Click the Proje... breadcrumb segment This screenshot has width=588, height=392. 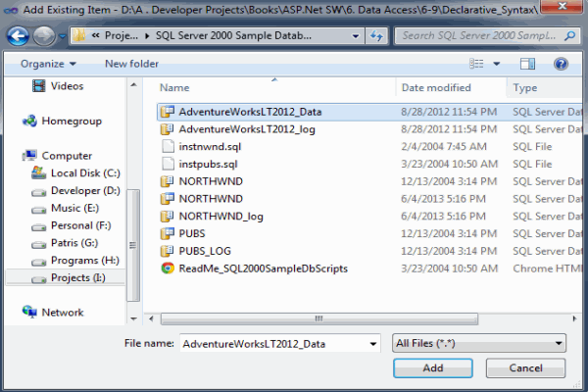tap(122, 35)
